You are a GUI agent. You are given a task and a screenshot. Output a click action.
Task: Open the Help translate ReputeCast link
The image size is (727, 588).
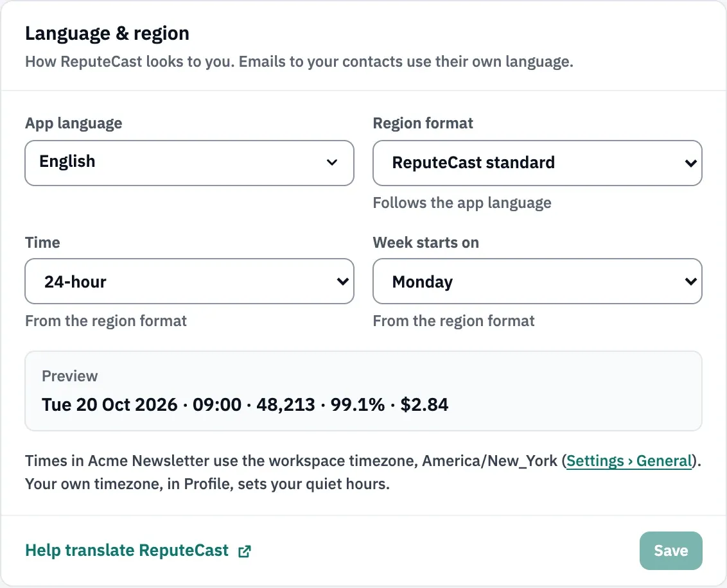pos(138,551)
